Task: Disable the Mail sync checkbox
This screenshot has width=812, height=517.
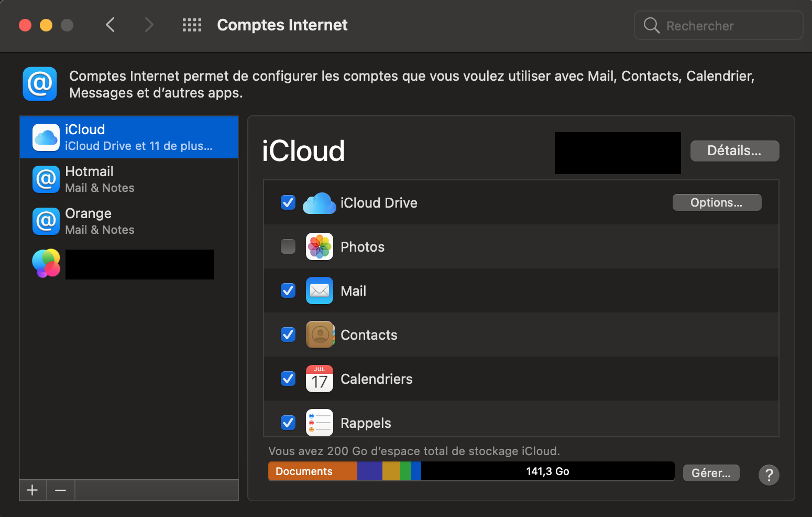Action: [288, 290]
